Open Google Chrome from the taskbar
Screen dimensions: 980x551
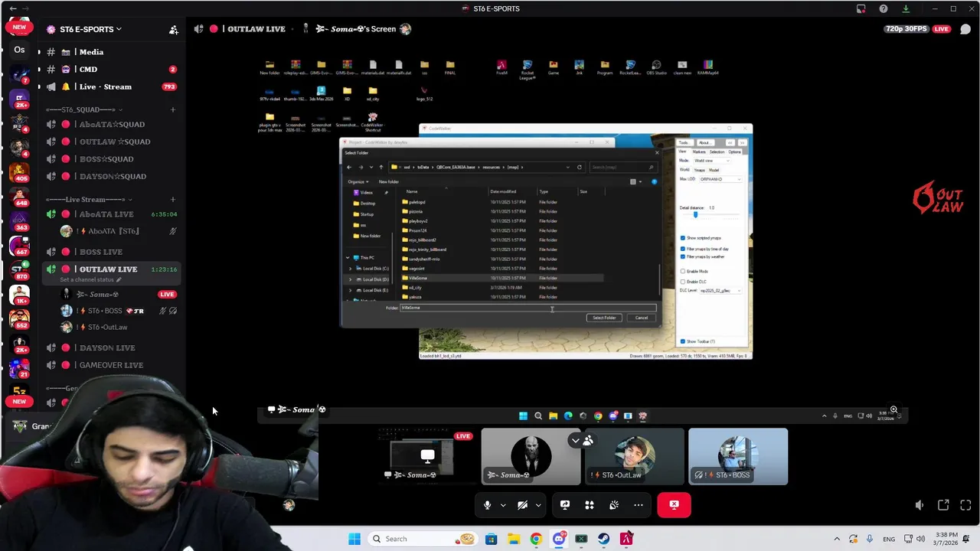coord(536,539)
